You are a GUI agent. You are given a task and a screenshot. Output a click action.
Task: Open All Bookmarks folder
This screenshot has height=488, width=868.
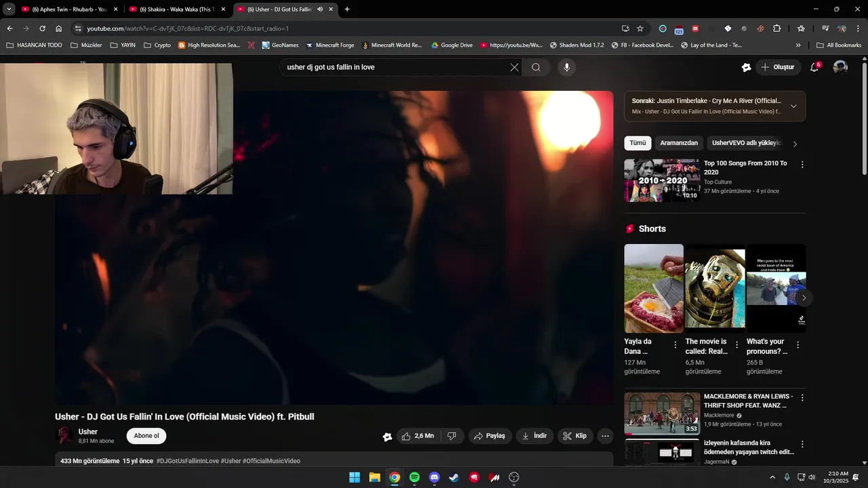pos(839,45)
